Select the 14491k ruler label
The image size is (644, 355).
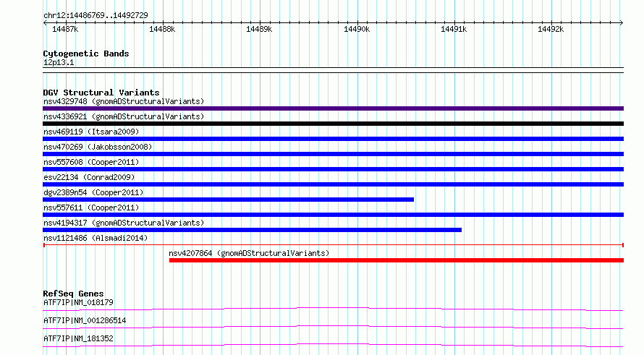coord(454,29)
